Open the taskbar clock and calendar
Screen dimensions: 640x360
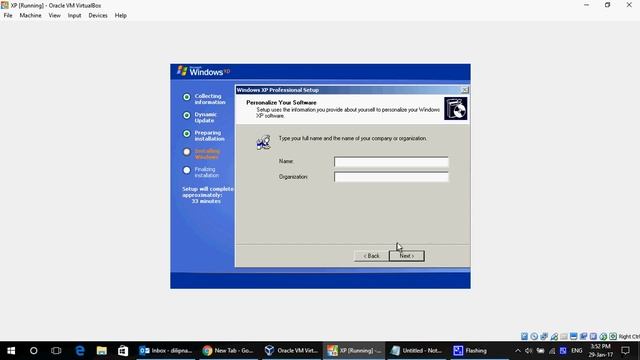(x=600, y=351)
